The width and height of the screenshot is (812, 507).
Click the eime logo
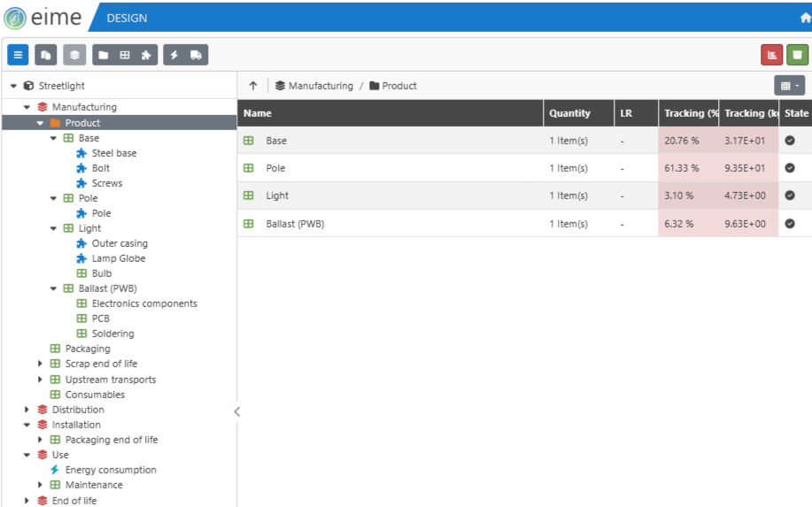[43, 18]
